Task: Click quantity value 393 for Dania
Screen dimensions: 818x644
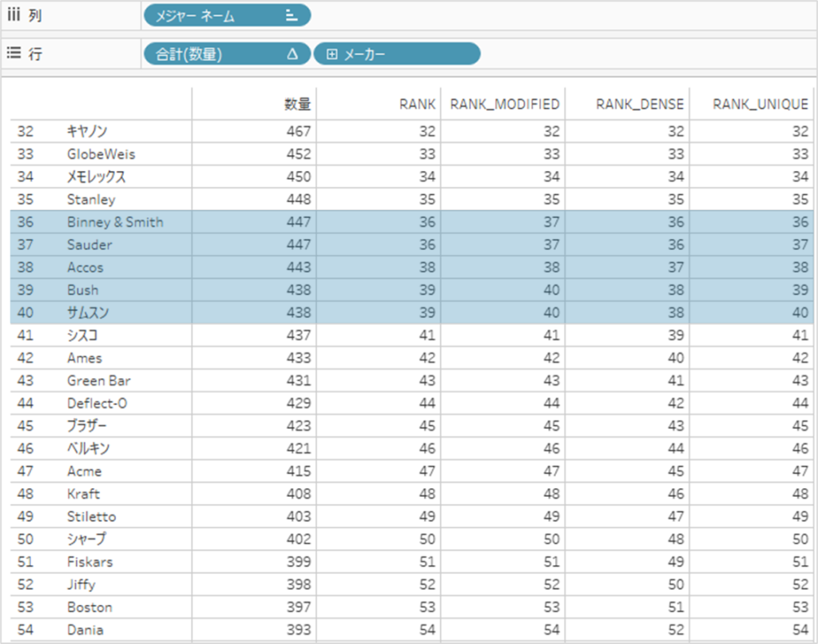Action: point(299,630)
